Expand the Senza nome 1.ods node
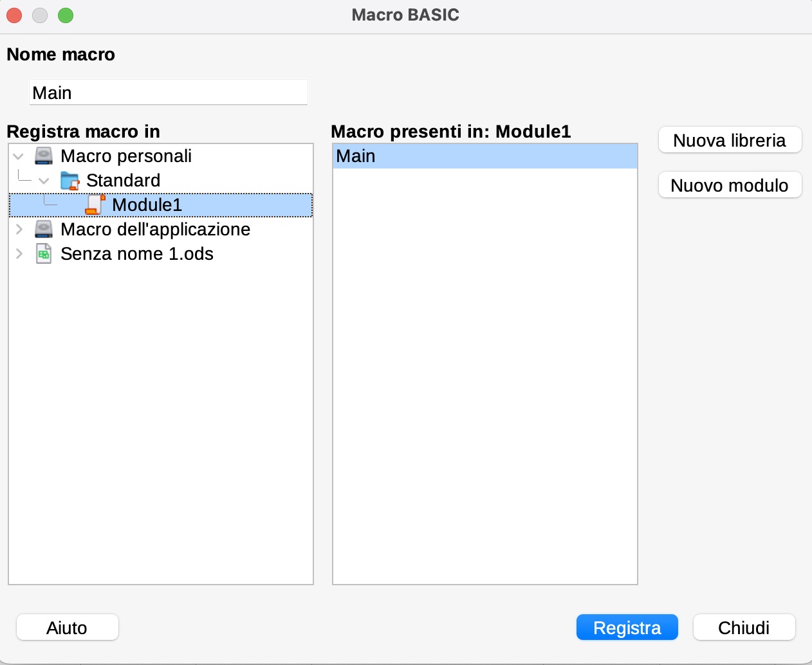Image resolution: width=812 pixels, height=665 pixels. tap(19, 254)
